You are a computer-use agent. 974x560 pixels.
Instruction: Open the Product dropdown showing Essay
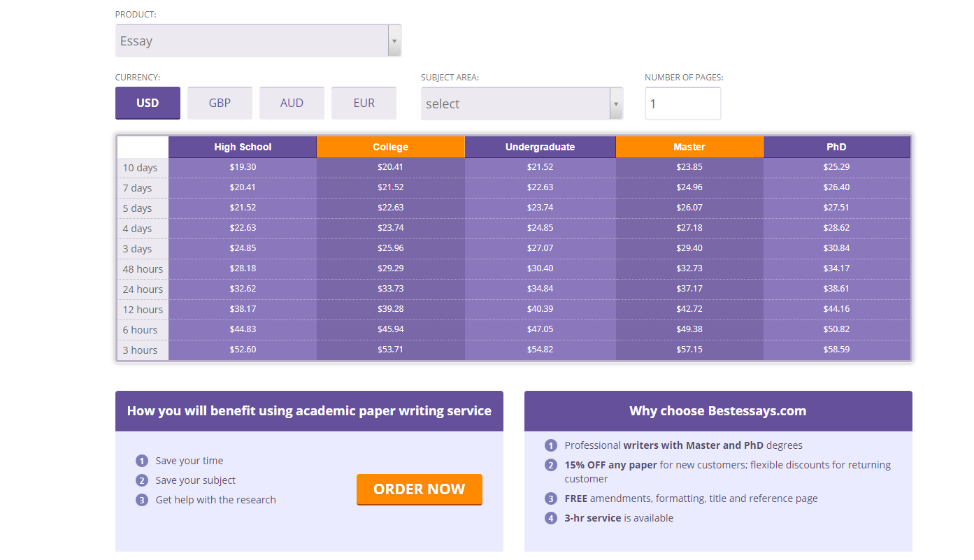pyautogui.click(x=258, y=41)
